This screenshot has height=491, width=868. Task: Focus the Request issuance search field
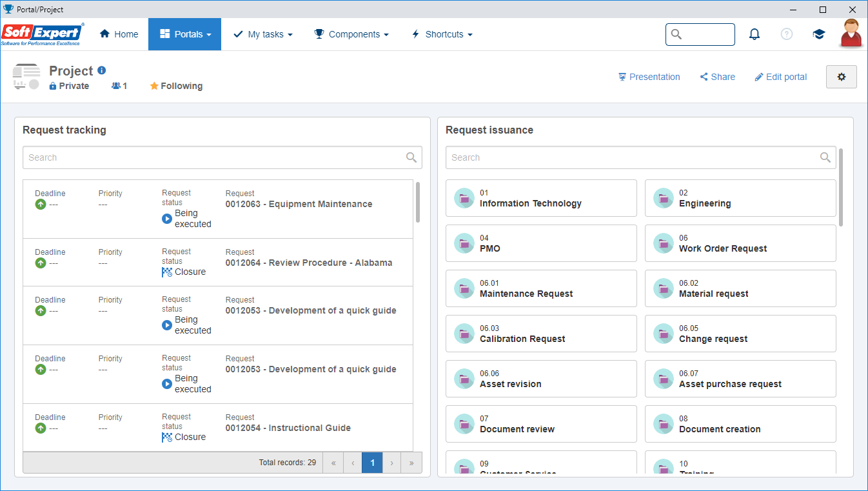(640, 157)
